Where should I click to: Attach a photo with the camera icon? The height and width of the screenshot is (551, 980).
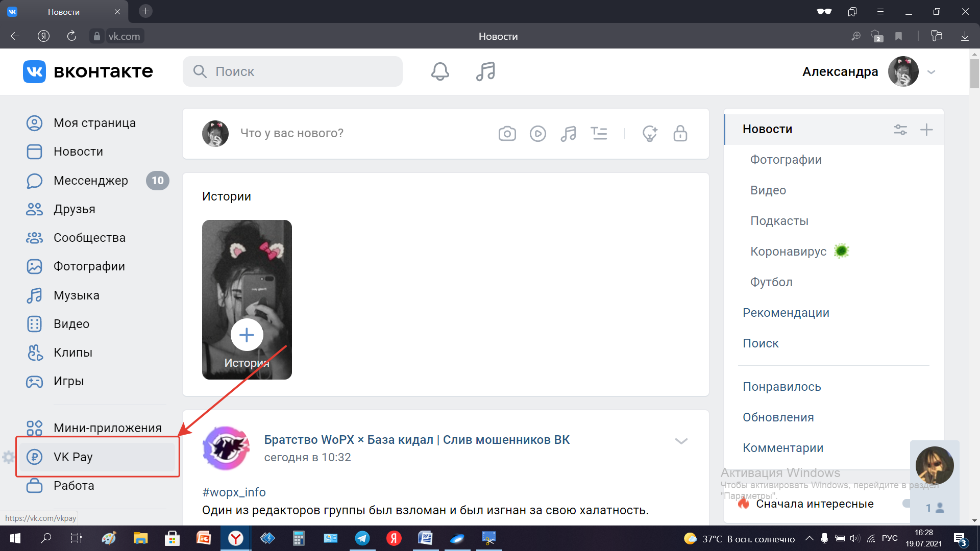(507, 134)
